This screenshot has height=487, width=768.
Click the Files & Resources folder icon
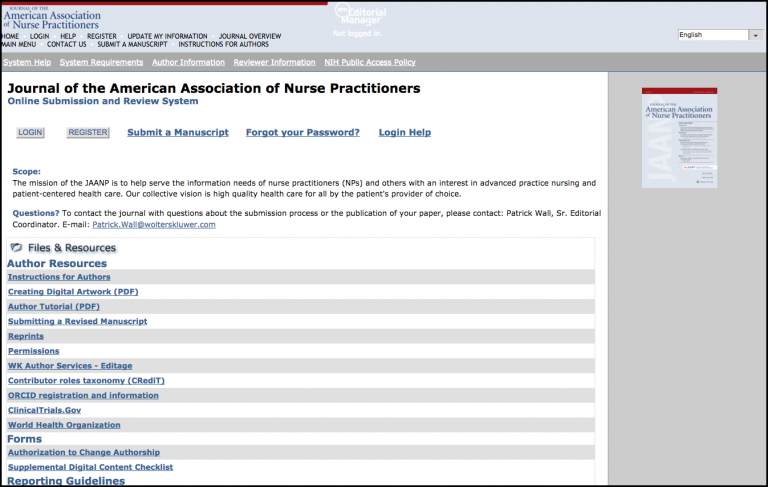(16, 247)
